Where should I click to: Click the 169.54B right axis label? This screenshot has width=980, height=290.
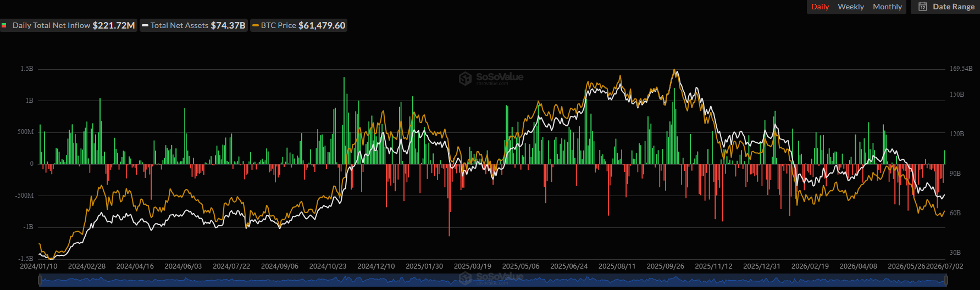[x=961, y=69]
